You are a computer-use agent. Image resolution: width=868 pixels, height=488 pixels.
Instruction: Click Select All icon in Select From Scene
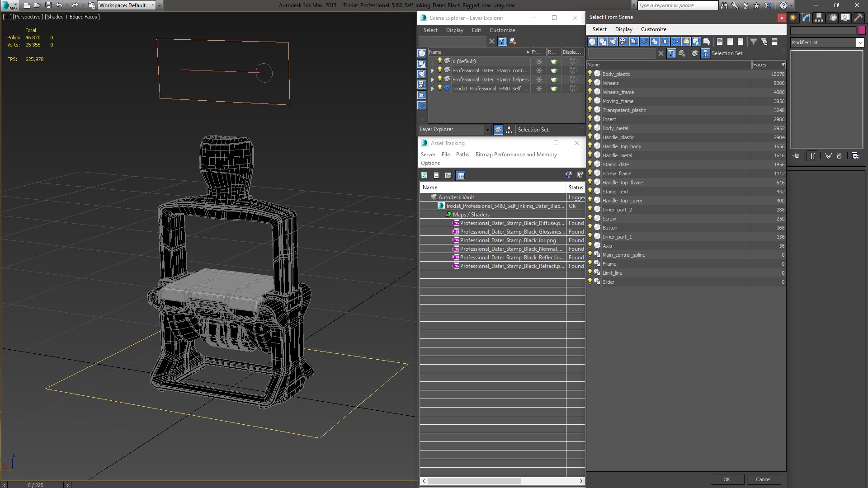tap(720, 42)
